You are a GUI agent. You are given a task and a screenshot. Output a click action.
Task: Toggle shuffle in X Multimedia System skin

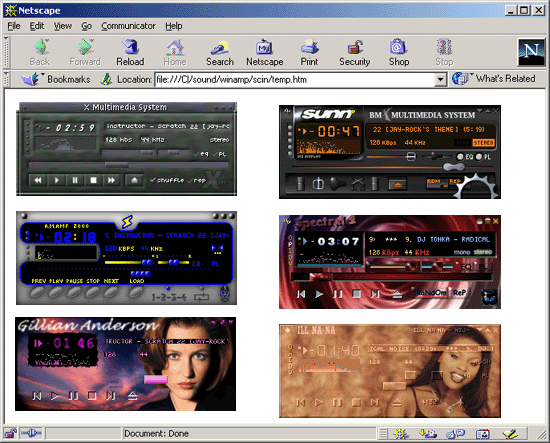click(x=167, y=180)
